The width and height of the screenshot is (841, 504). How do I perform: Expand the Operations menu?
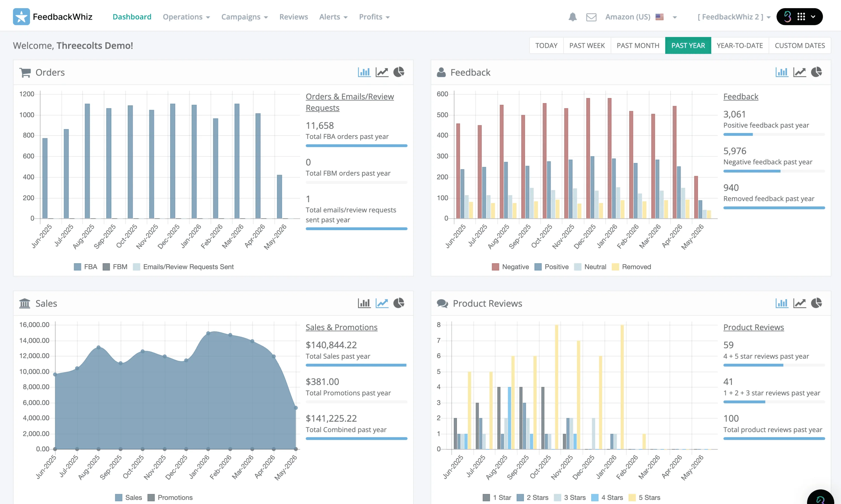pyautogui.click(x=186, y=17)
